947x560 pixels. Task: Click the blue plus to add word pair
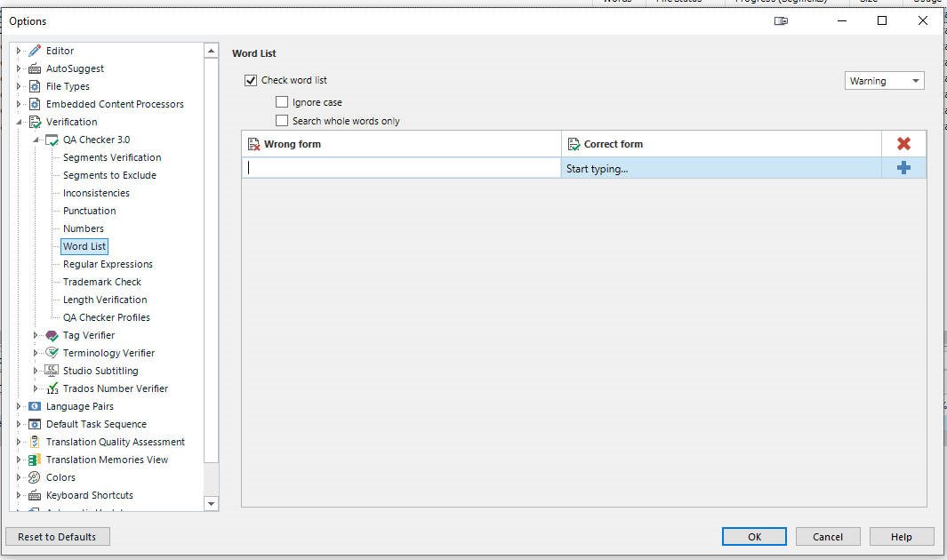tap(904, 167)
